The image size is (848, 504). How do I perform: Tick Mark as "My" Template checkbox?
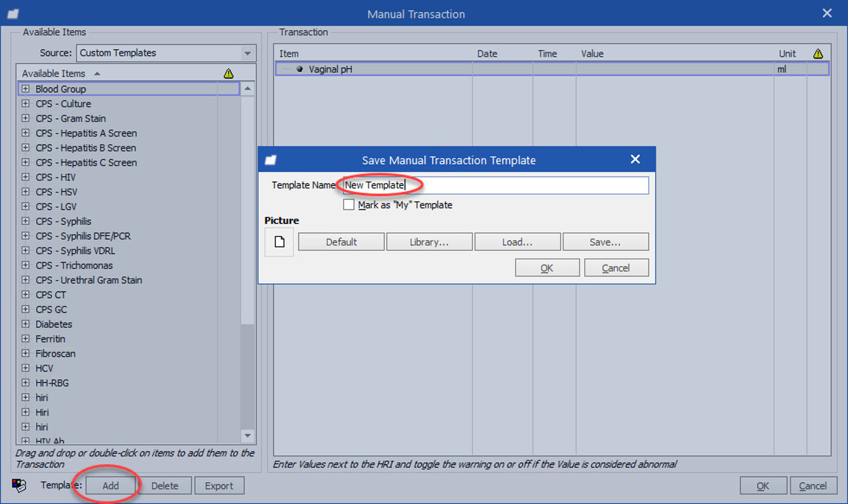coord(349,205)
